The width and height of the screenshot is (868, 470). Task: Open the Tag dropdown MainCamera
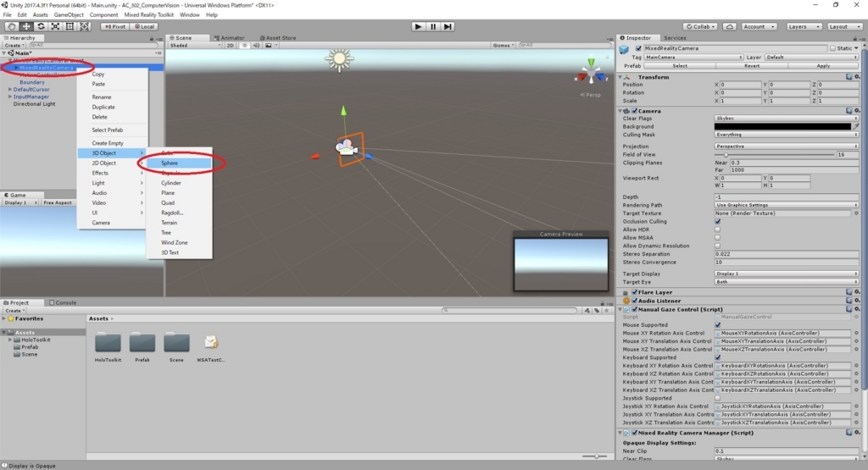[x=693, y=57]
